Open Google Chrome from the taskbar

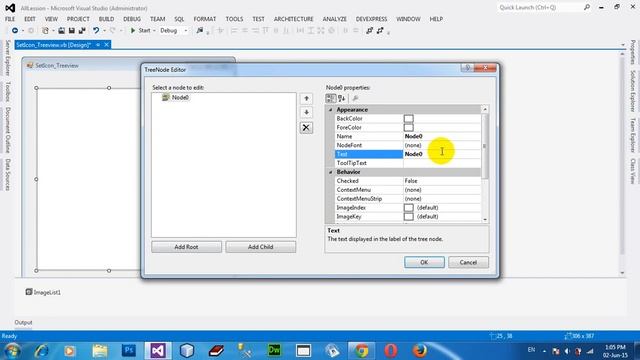(x=361, y=351)
